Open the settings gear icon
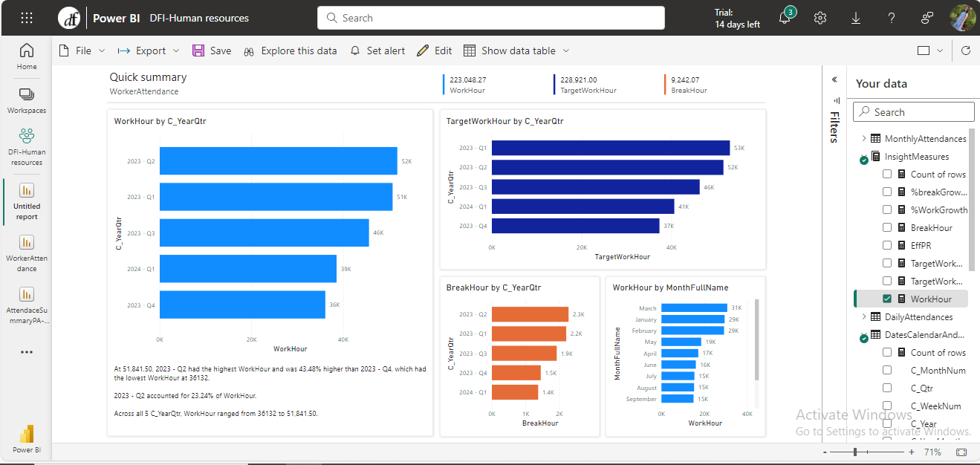Screen dimensions: 980x465 pos(820,18)
